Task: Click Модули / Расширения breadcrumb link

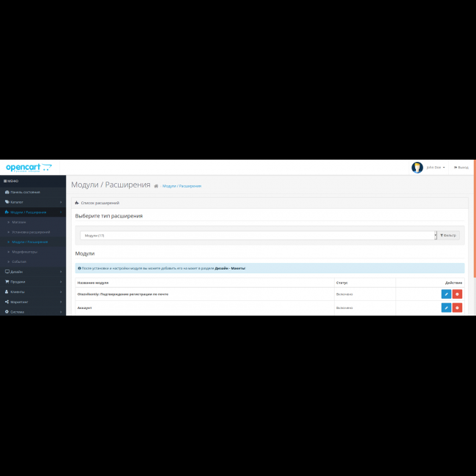Action: pyautogui.click(x=182, y=186)
